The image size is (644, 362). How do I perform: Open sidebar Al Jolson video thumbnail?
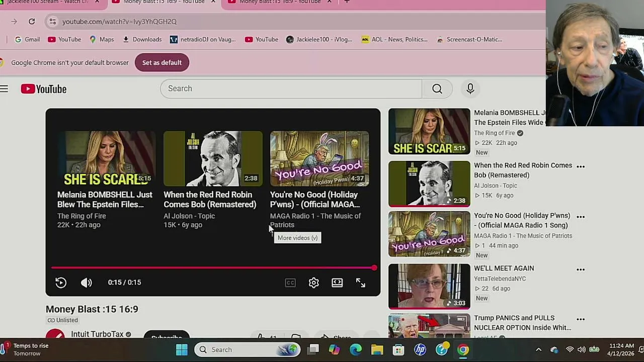[429, 184]
